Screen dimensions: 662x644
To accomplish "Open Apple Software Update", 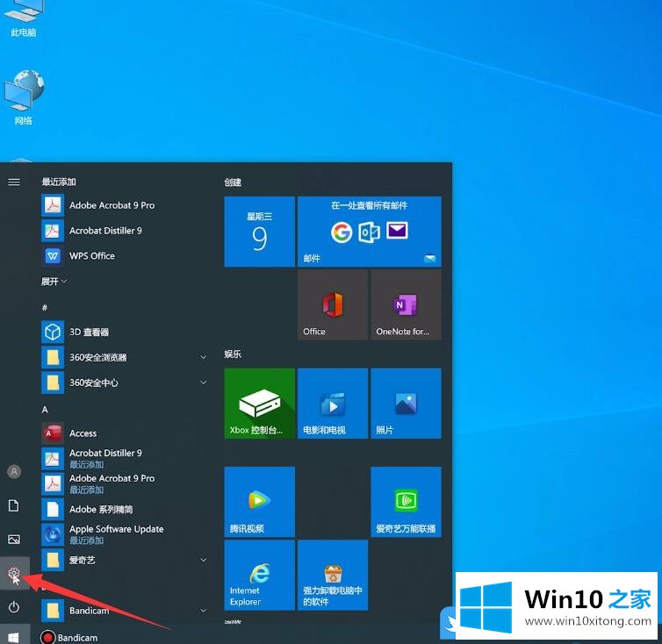I will coord(124,534).
